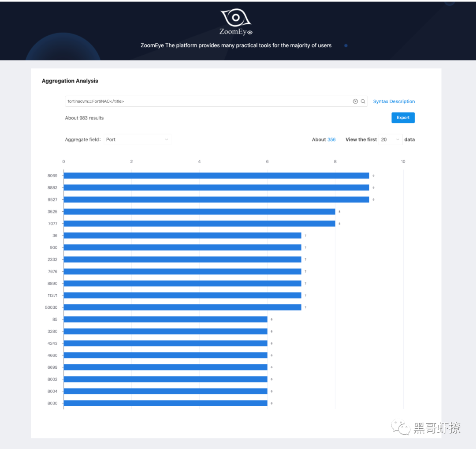Click the '10' x-axis tick label
The image size is (476, 449).
pos(403,161)
